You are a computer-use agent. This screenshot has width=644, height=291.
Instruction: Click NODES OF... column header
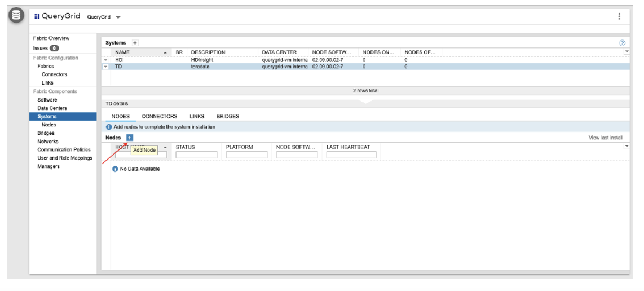tap(420, 52)
